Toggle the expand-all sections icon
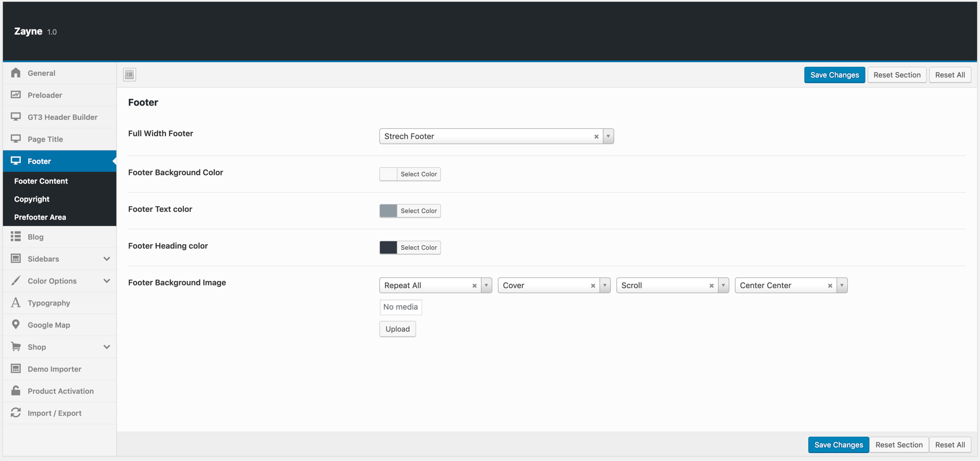This screenshot has height=461, width=980. click(x=129, y=75)
